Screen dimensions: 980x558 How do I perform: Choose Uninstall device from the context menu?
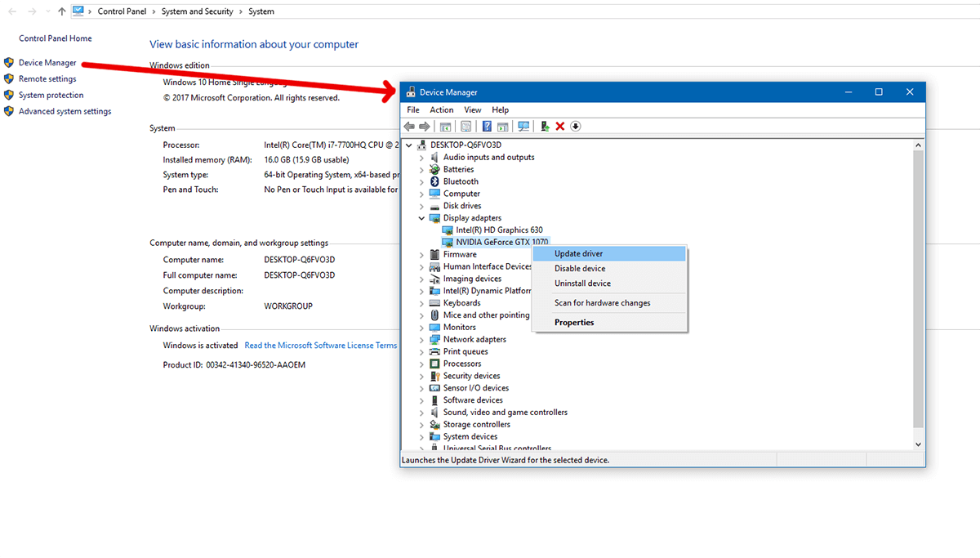(609, 283)
